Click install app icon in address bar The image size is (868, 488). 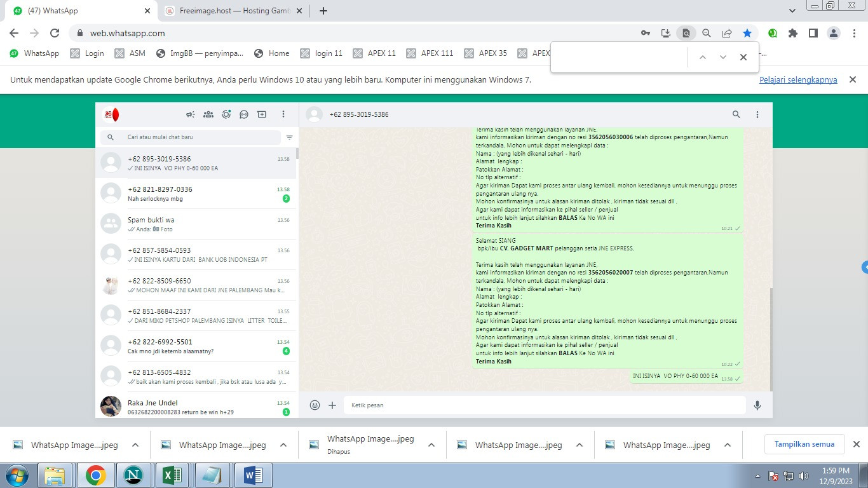coord(666,33)
